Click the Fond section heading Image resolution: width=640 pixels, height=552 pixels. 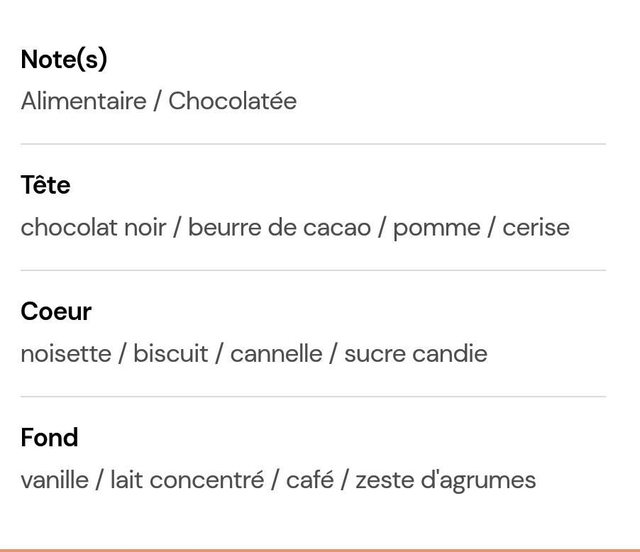pyautogui.click(x=49, y=438)
